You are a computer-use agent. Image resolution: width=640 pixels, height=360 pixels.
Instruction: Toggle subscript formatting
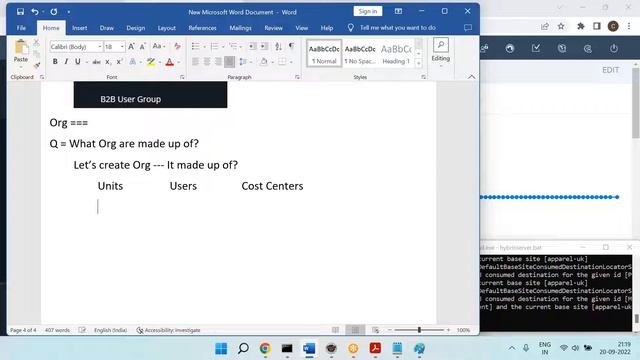point(108,62)
